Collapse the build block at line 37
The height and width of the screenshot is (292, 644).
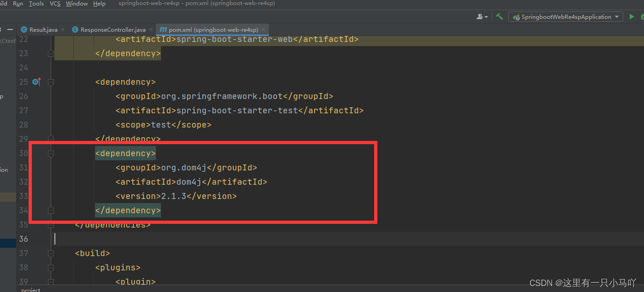[x=51, y=253]
